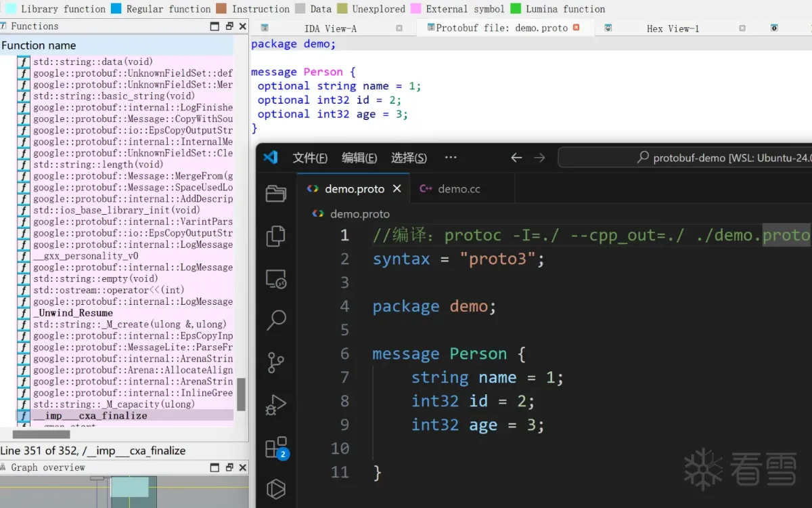Select std::ios_base_library_init(void) row
812x508 pixels.
click(x=125, y=210)
